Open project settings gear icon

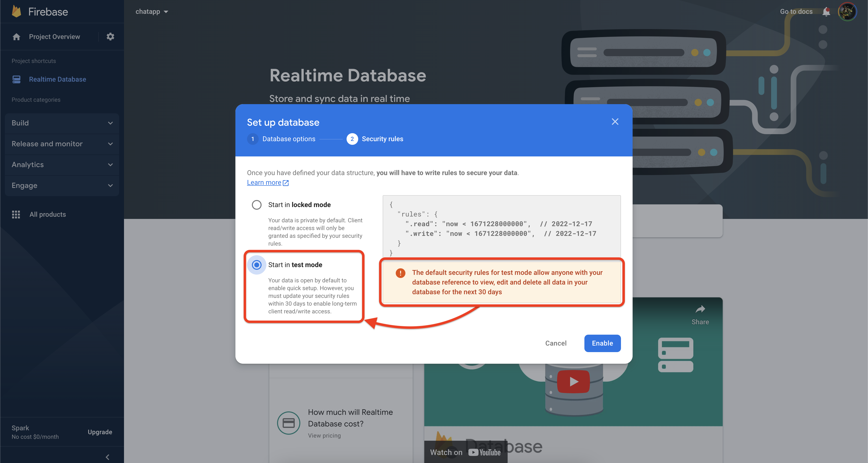coord(110,36)
